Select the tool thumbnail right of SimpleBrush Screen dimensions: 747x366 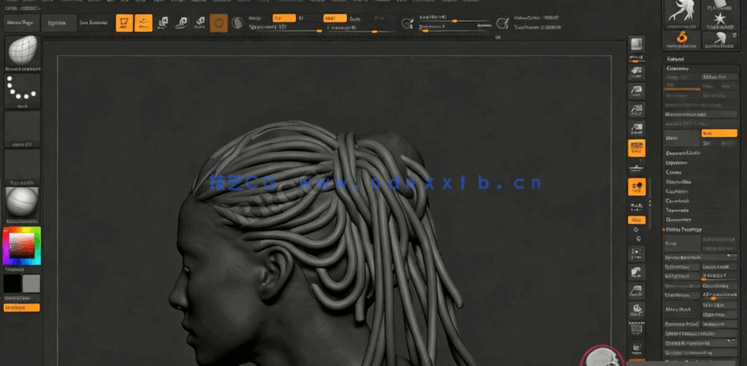pyautogui.click(x=720, y=40)
